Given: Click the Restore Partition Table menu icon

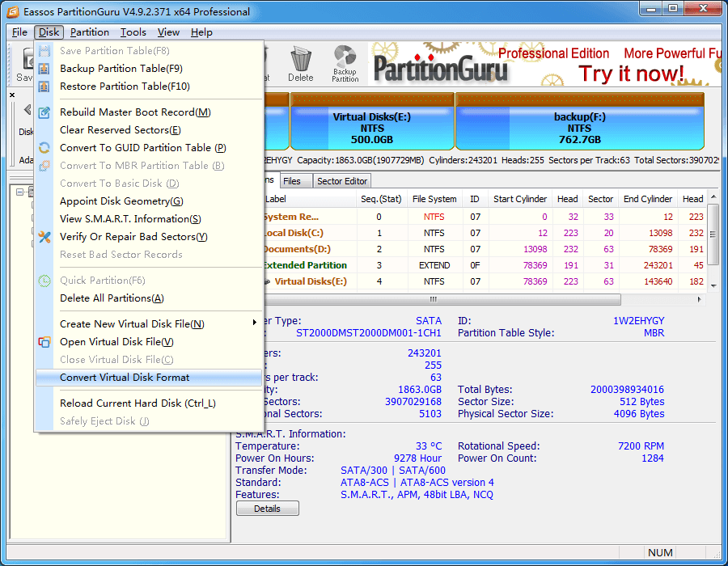Looking at the screenshot, I should click(x=44, y=87).
